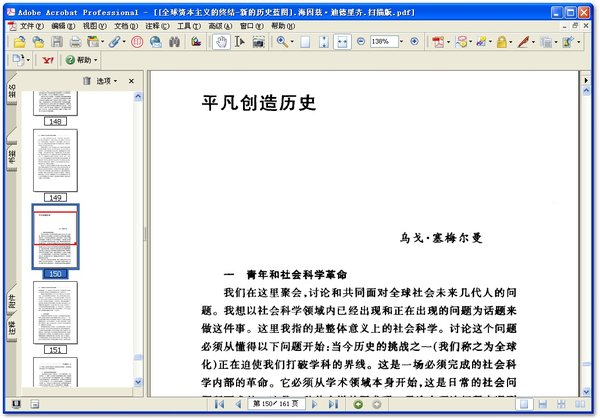Go back to previous view green arrow

click(x=358, y=404)
